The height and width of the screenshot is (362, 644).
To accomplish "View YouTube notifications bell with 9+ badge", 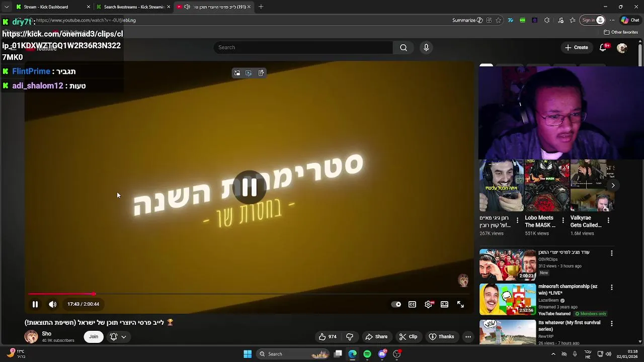I will pyautogui.click(x=604, y=47).
